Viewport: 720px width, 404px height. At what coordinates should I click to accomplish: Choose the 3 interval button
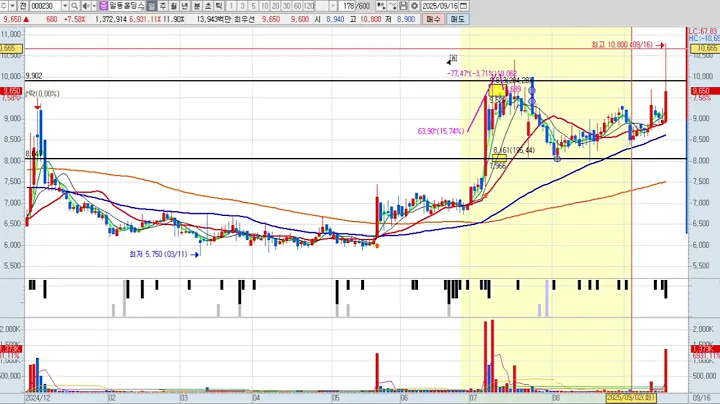click(242, 6)
